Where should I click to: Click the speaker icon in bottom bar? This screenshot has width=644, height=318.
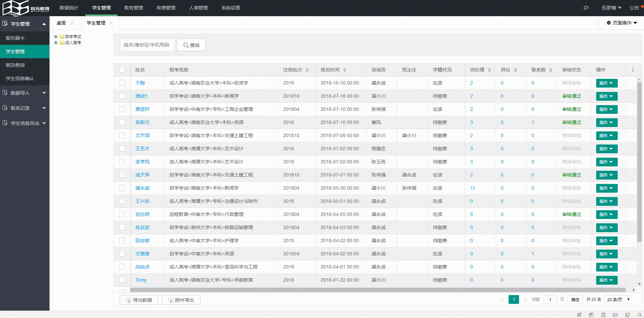pyautogui.click(x=615, y=315)
